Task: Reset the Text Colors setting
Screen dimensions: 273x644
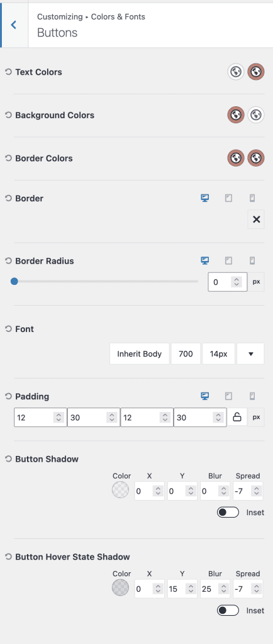Action: click(8, 72)
